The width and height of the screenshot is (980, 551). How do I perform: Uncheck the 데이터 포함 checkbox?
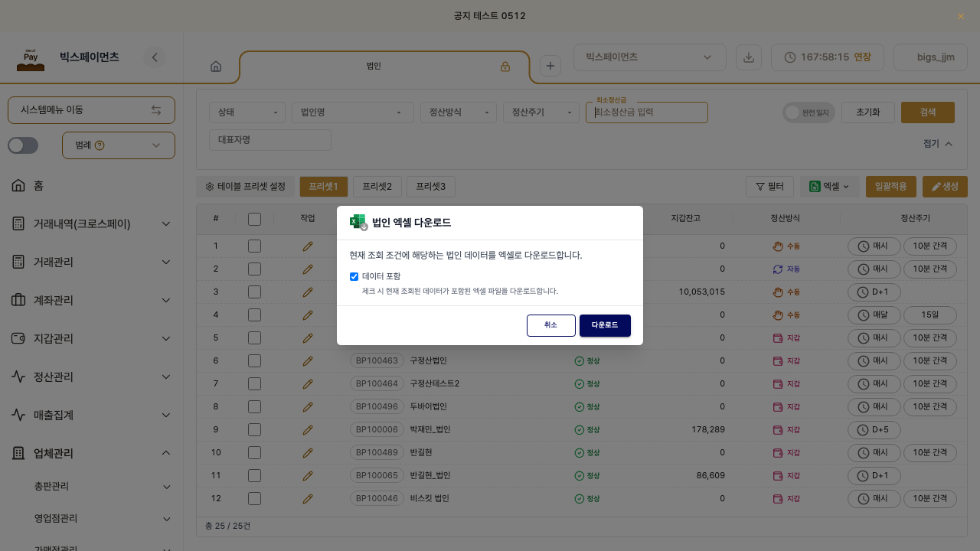[x=354, y=276]
